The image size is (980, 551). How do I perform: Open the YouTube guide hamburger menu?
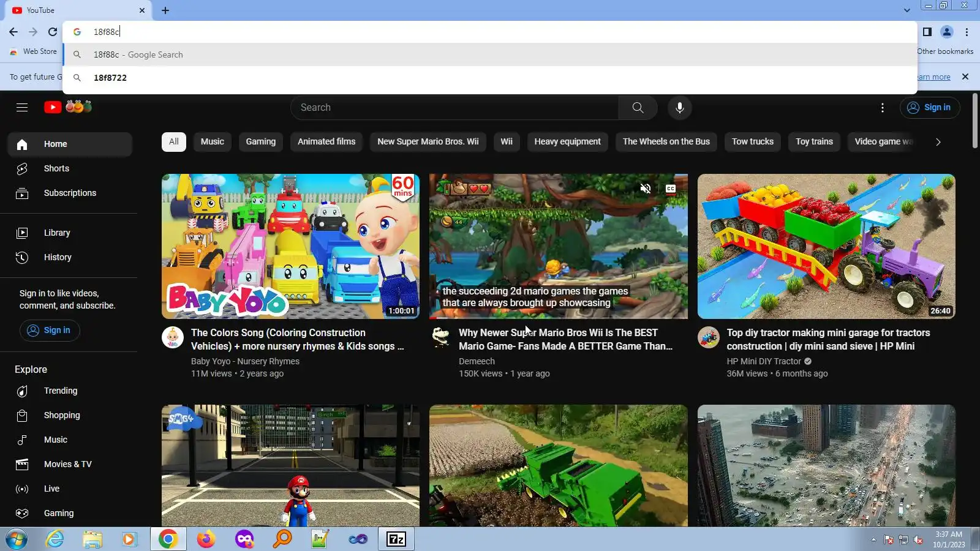click(22, 108)
